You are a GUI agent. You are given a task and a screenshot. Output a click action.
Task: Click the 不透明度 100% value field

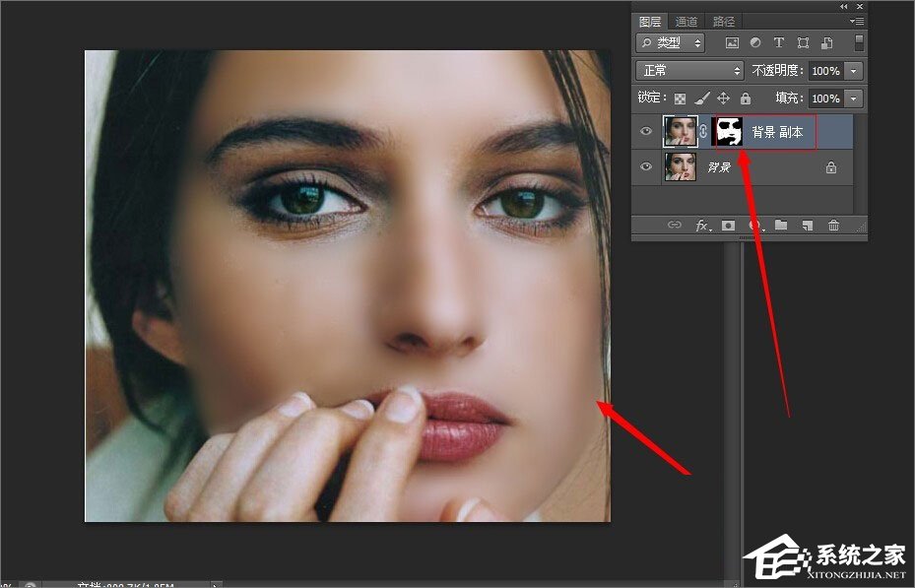pos(825,71)
